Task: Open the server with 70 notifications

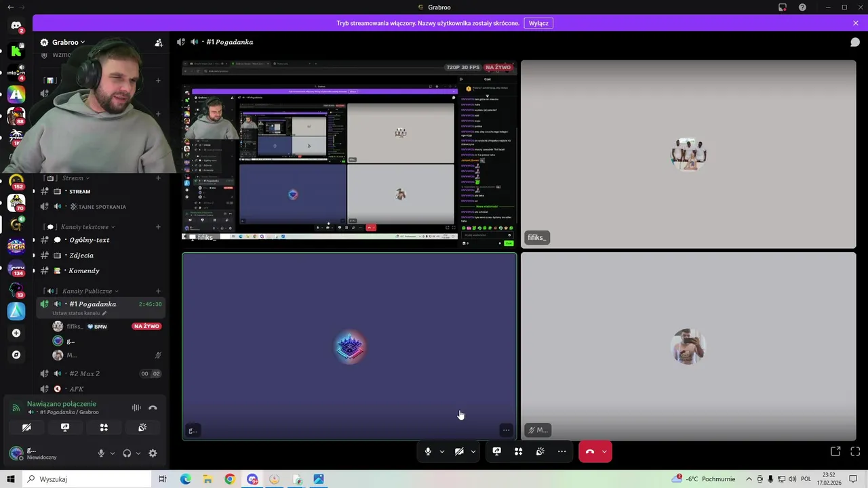Action: [x=16, y=203]
